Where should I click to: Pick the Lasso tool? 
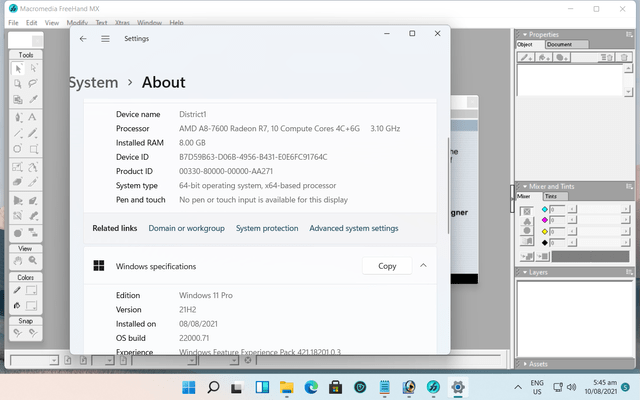(x=33, y=84)
